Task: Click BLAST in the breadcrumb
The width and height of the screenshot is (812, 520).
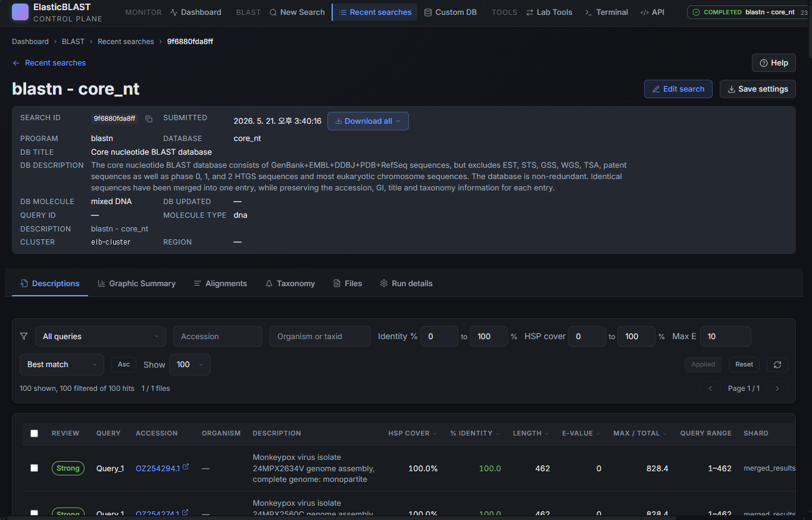Action: tap(73, 42)
